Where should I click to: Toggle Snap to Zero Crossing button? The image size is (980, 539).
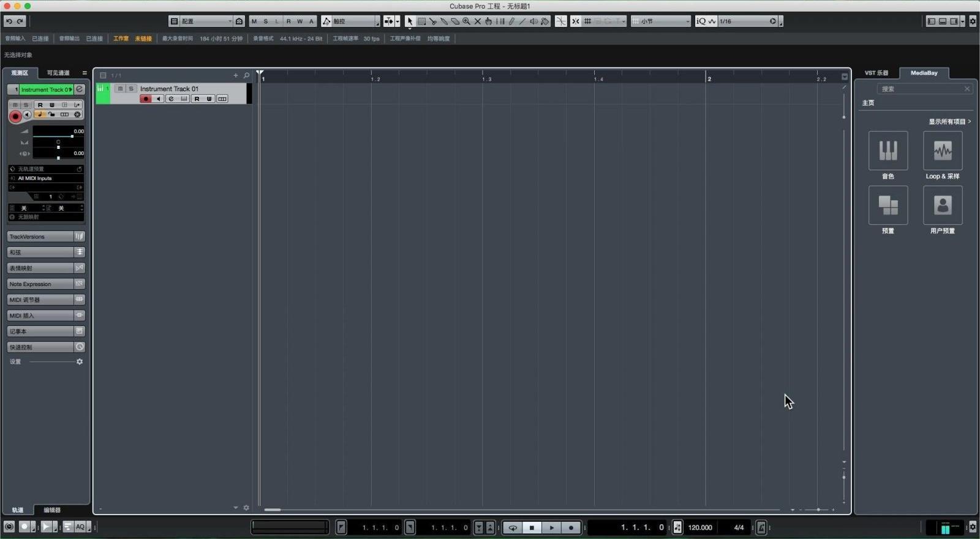coord(560,21)
